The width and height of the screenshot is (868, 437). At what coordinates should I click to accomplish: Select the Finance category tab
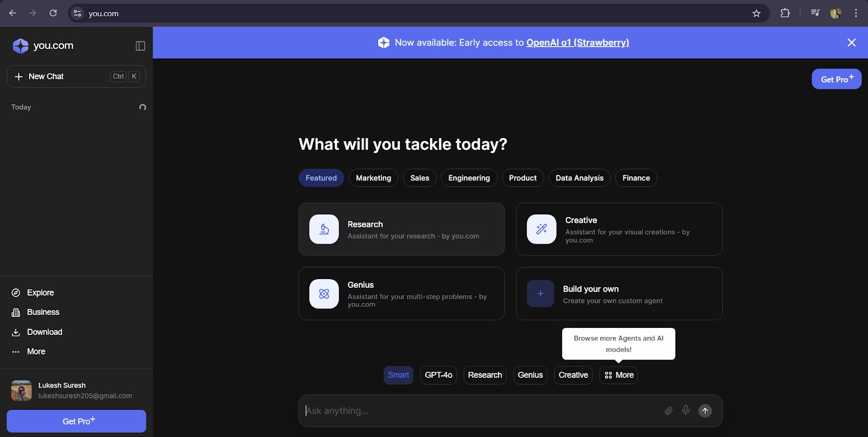pos(636,178)
